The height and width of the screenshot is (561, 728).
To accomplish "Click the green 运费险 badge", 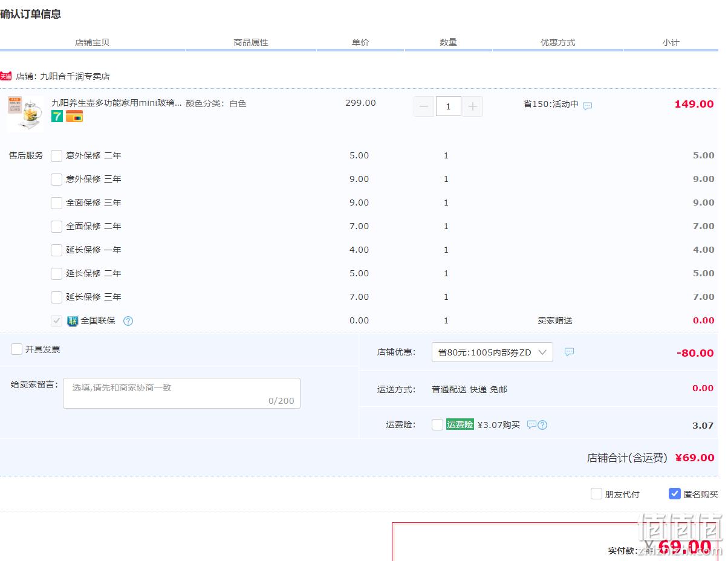I will tap(460, 424).
